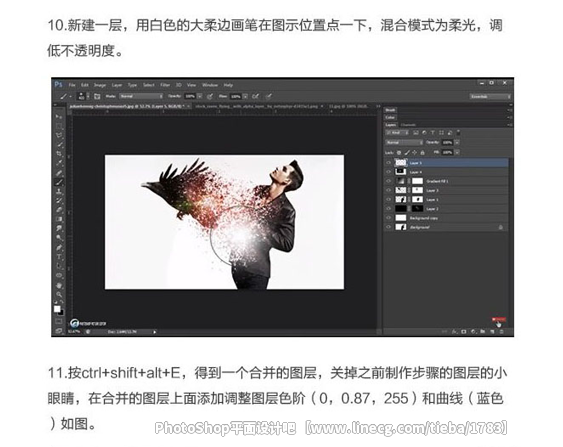
Task: Select the Quick Selection tool
Action: 59,144
